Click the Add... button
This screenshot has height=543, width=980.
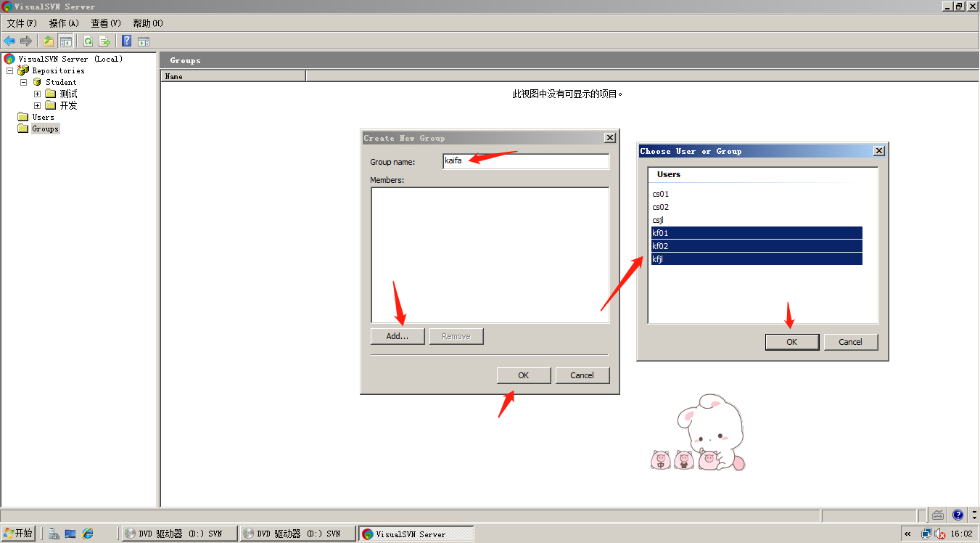[x=398, y=336]
